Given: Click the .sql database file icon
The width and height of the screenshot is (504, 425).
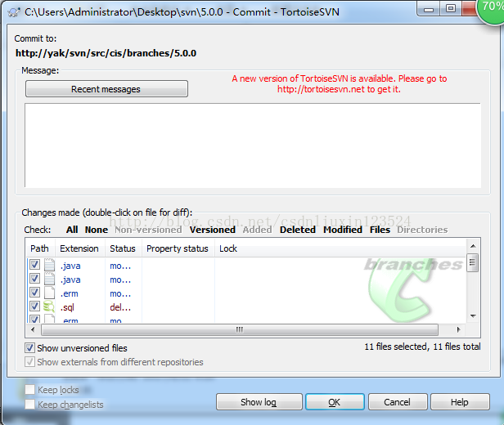Looking at the screenshot, I should tap(49, 306).
